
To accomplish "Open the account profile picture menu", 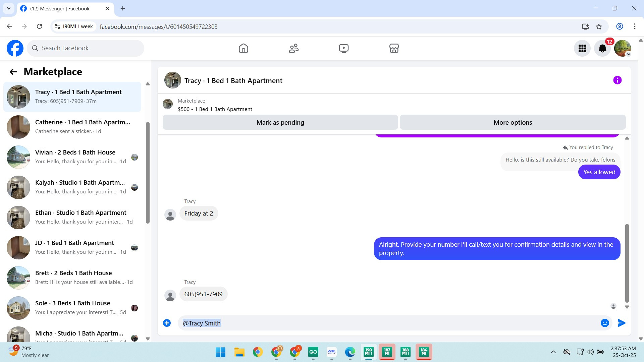I will 623,49.
